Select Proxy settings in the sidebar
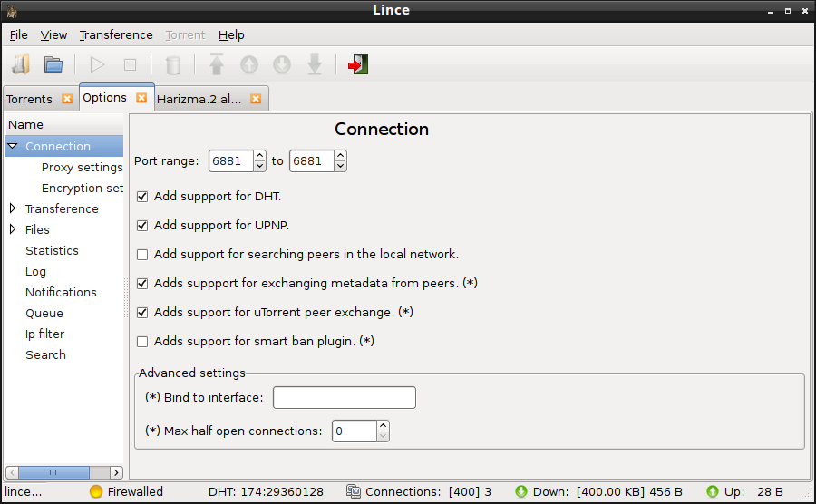The image size is (816, 504). click(x=82, y=168)
